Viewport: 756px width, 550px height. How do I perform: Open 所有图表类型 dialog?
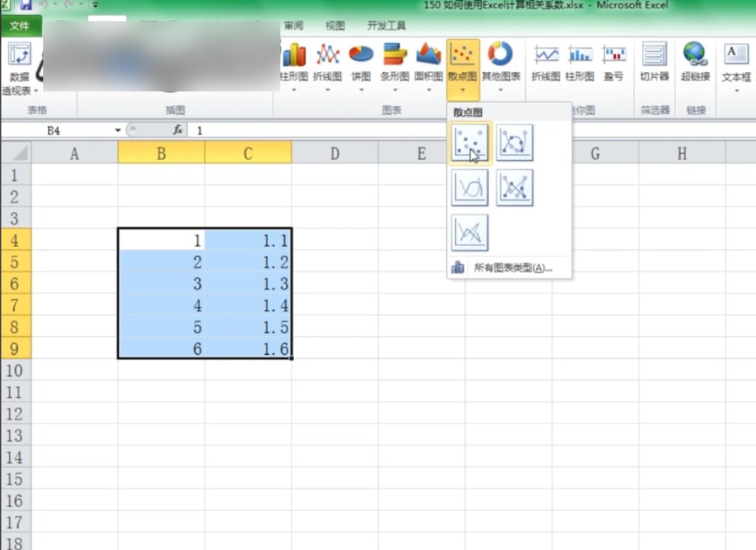pos(512,268)
